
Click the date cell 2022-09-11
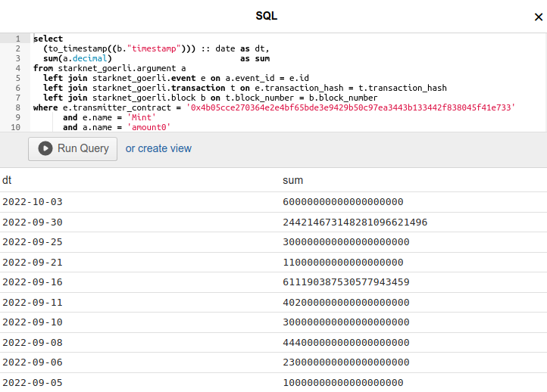click(33, 302)
